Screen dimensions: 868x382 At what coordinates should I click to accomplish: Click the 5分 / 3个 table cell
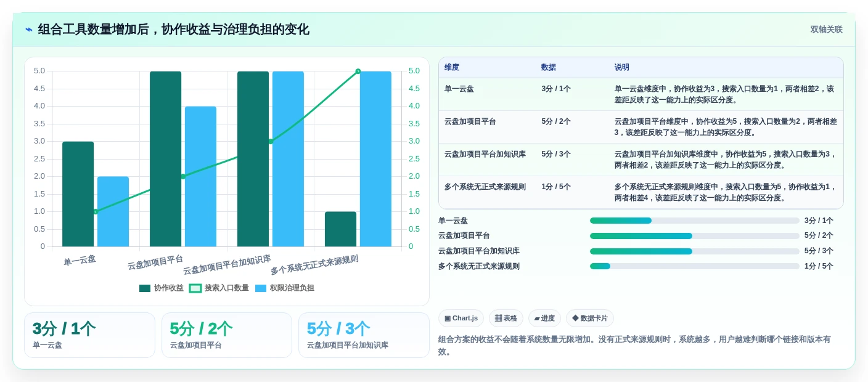point(556,154)
